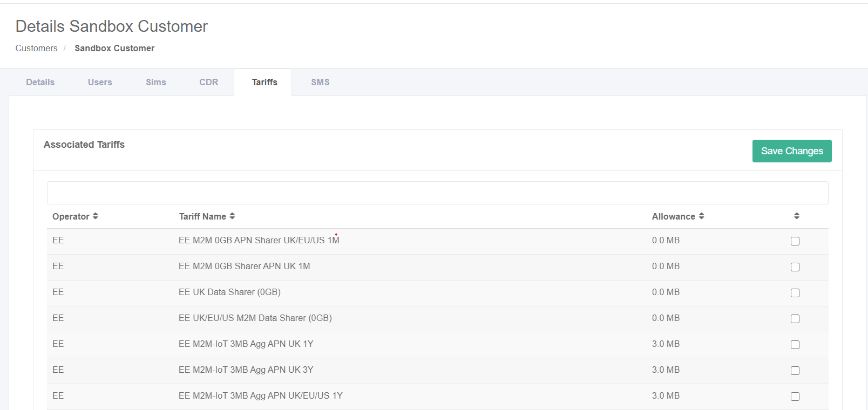
Task: Sort by the checkbox column arrows
Action: (796, 216)
